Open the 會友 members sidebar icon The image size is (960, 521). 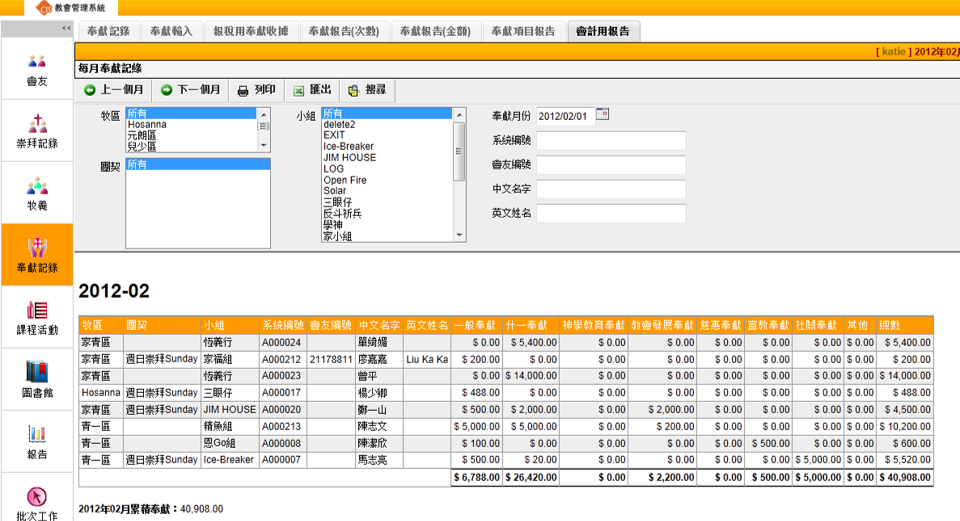(37, 69)
